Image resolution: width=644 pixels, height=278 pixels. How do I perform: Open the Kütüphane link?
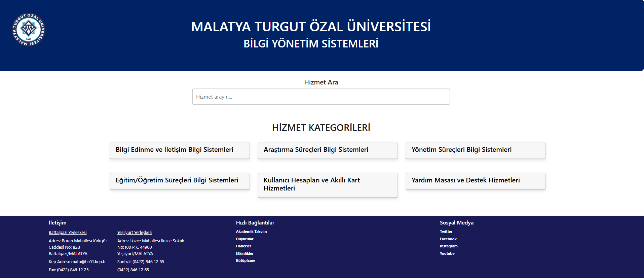point(245,260)
